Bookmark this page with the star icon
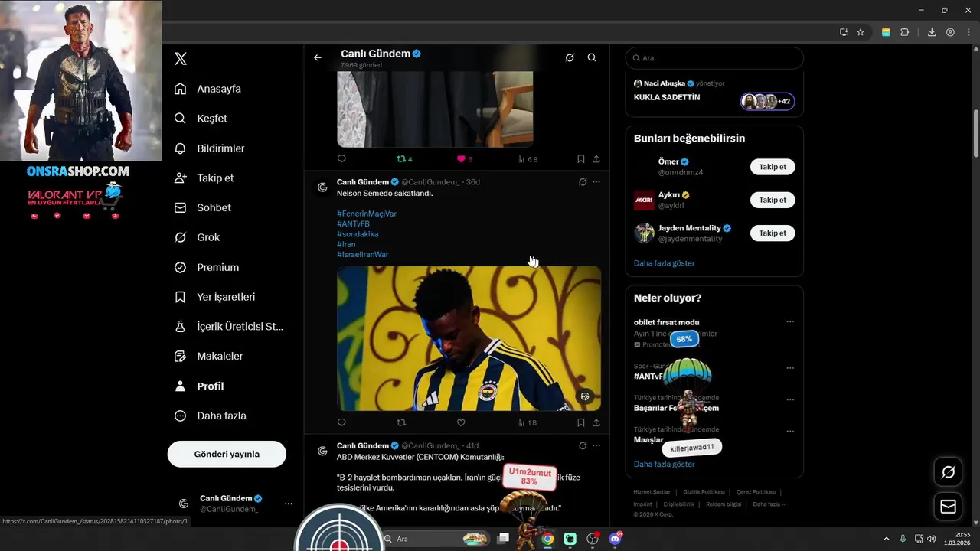980x551 pixels. [861, 32]
